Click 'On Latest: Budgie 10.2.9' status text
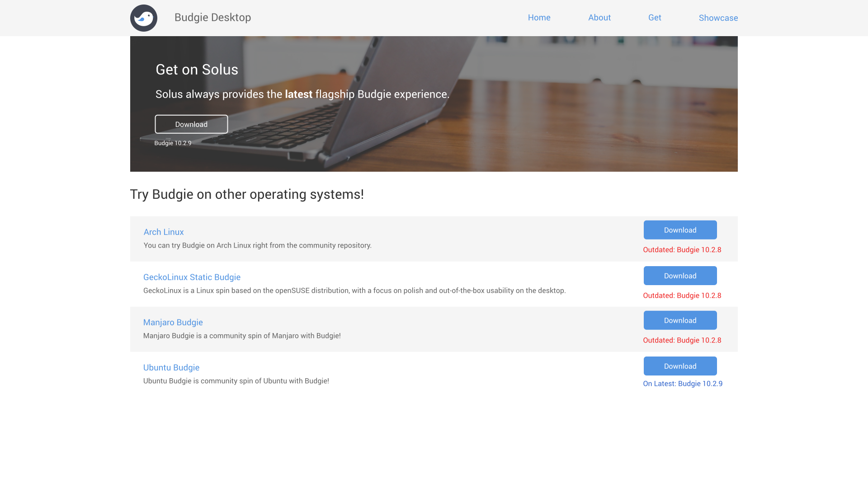The image size is (868, 488). 683,384
